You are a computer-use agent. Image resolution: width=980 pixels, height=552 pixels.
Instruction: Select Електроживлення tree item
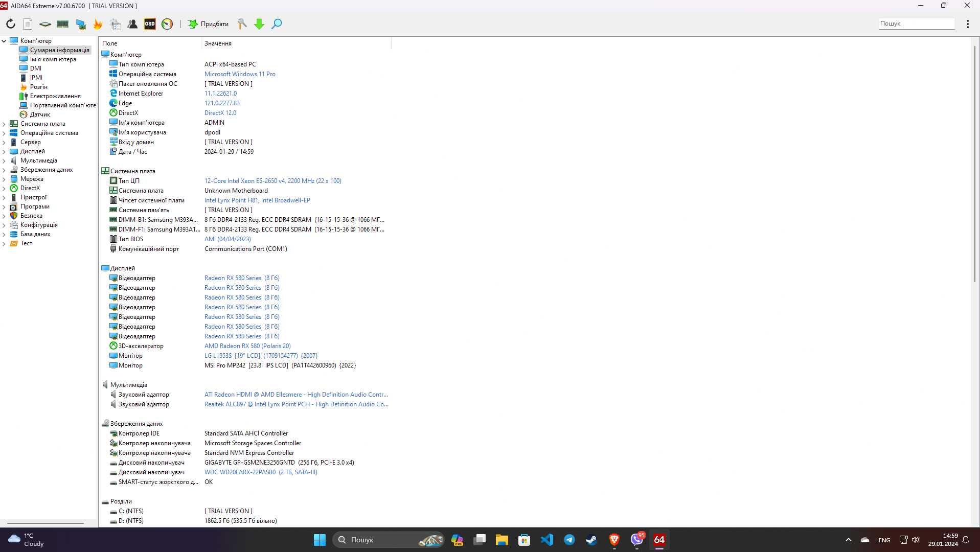click(x=55, y=96)
